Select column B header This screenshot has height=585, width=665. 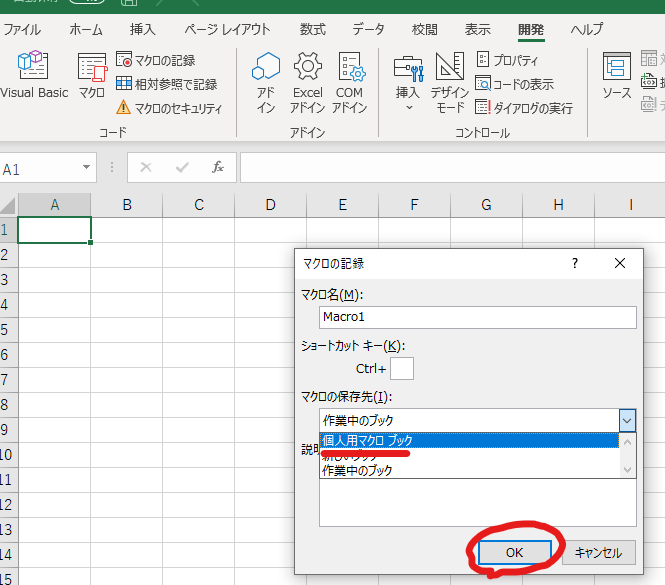point(127,205)
